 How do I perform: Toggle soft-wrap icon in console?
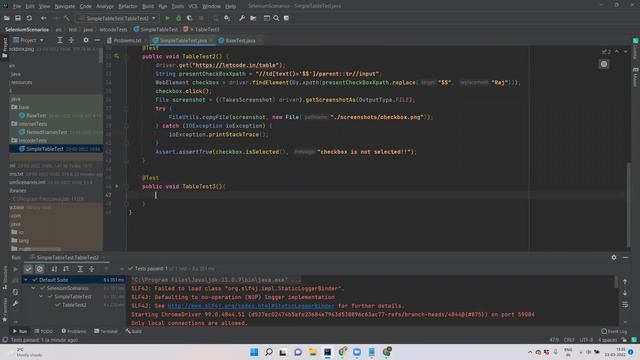coord(625,304)
